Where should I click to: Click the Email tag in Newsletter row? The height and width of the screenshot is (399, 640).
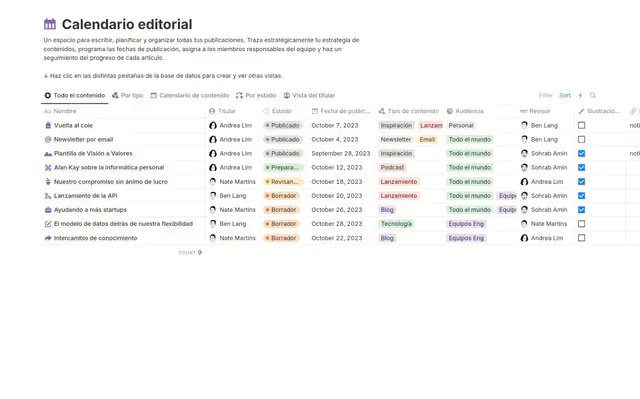point(427,140)
